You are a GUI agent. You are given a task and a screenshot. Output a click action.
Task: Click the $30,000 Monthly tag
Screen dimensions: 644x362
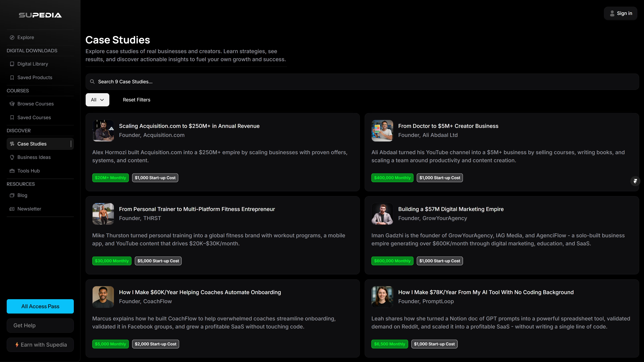pos(112,261)
